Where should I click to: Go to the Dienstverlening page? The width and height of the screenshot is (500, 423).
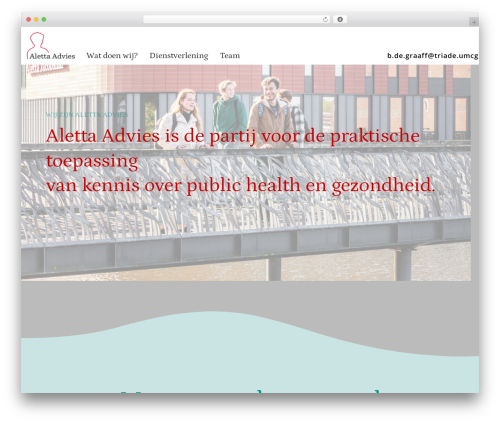point(179,56)
